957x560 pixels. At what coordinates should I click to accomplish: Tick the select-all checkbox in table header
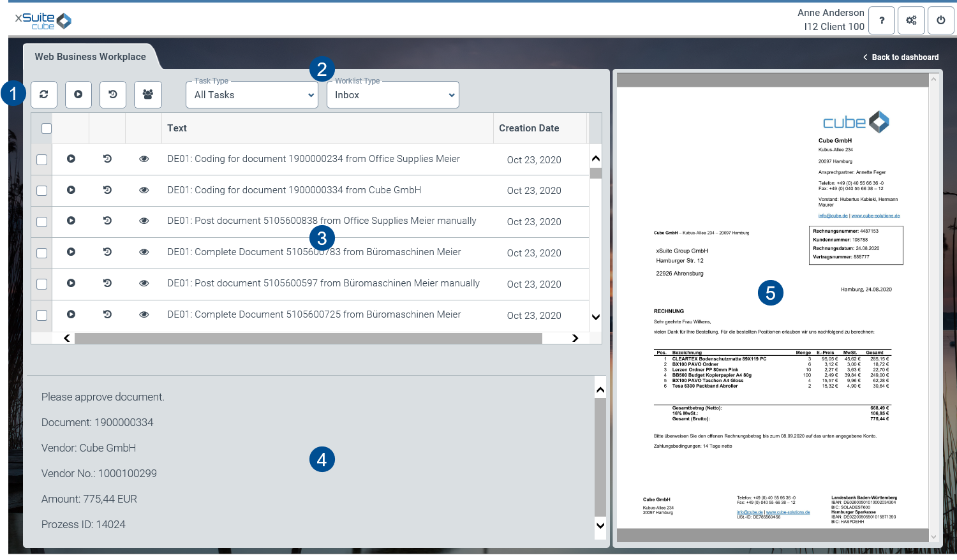pos(47,129)
